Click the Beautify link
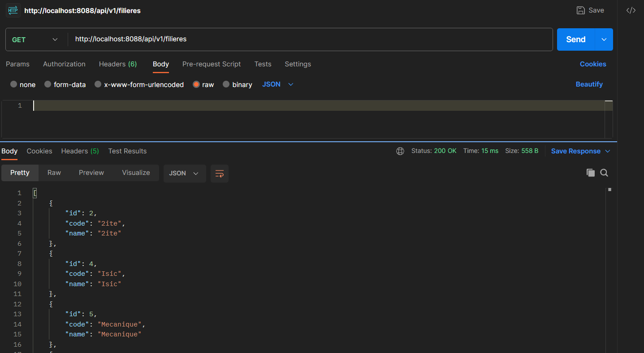This screenshot has width=644, height=353. click(589, 84)
